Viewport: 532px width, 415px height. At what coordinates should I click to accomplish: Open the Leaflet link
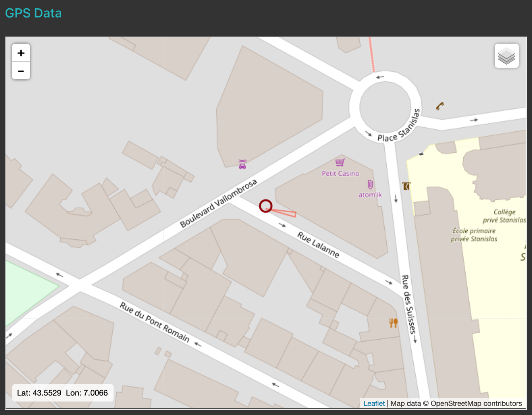374,403
